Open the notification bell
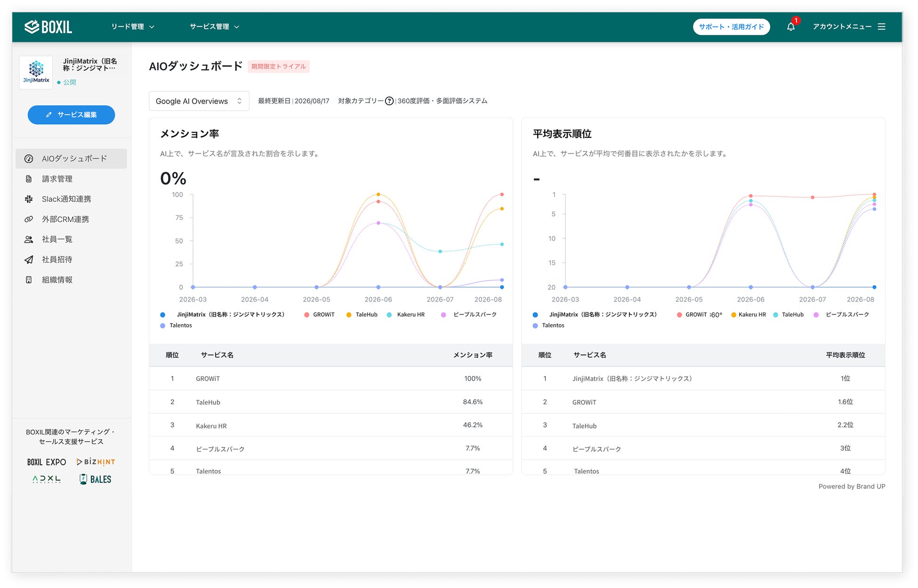918x588 pixels. point(791,27)
